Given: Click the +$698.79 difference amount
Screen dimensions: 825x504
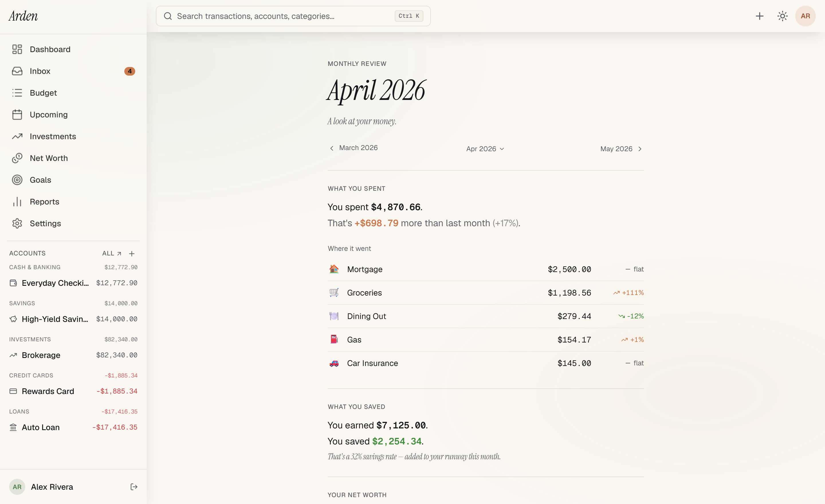Looking at the screenshot, I should tap(376, 223).
